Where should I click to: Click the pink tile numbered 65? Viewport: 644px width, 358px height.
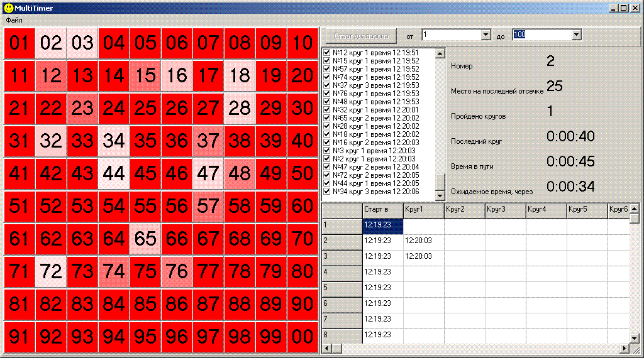point(145,239)
